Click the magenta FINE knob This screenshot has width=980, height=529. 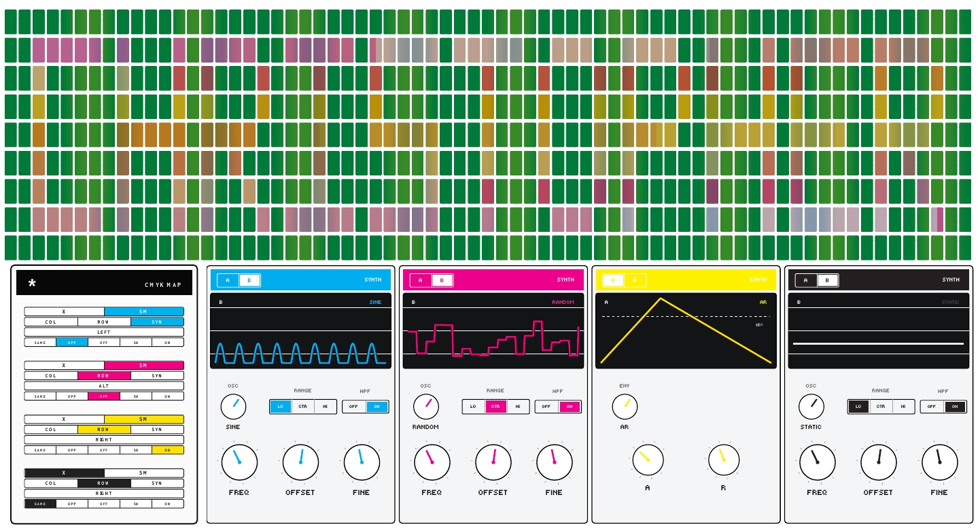point(555,462)
